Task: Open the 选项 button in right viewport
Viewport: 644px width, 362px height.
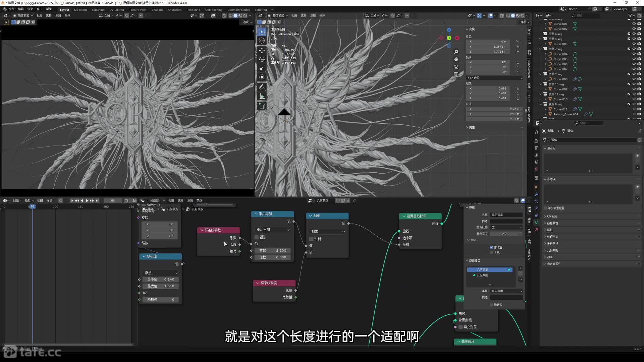Action: tap(525, 22)
